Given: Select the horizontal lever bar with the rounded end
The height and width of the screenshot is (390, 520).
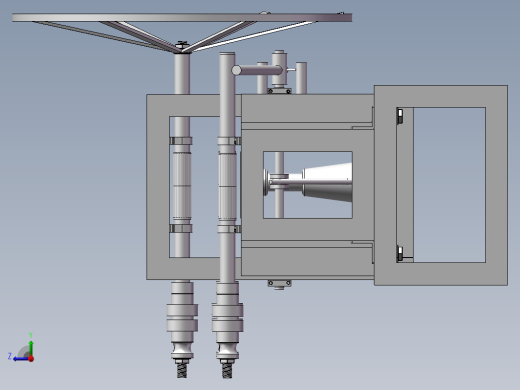Looking at the screenshot, I should (x=257, y=70).
